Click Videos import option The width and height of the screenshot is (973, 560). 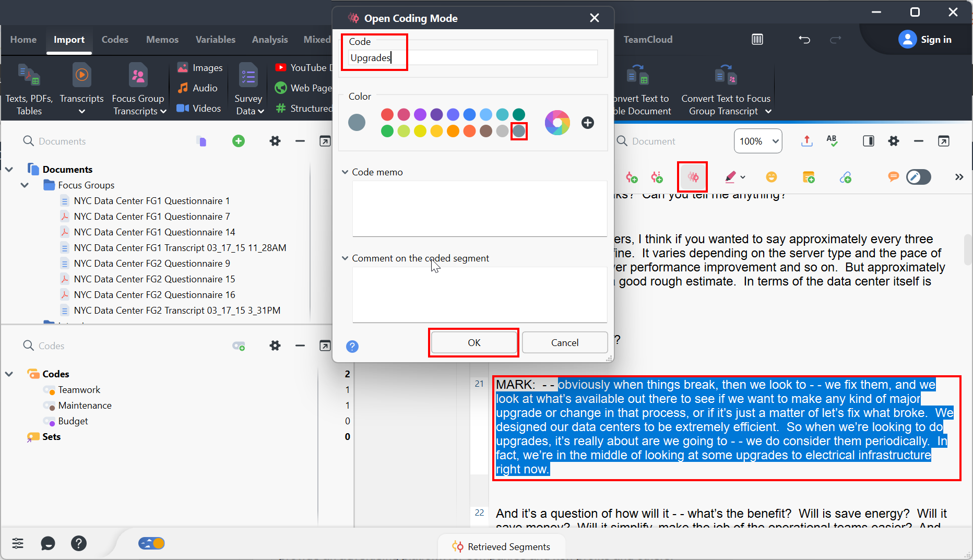[x=199, y=108]
